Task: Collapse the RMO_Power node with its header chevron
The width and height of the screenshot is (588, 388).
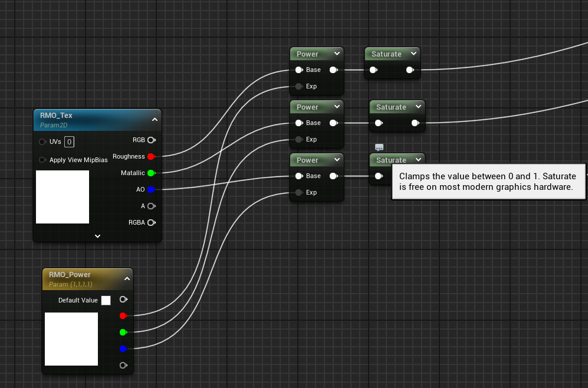Action: click(x=127, y=279)
